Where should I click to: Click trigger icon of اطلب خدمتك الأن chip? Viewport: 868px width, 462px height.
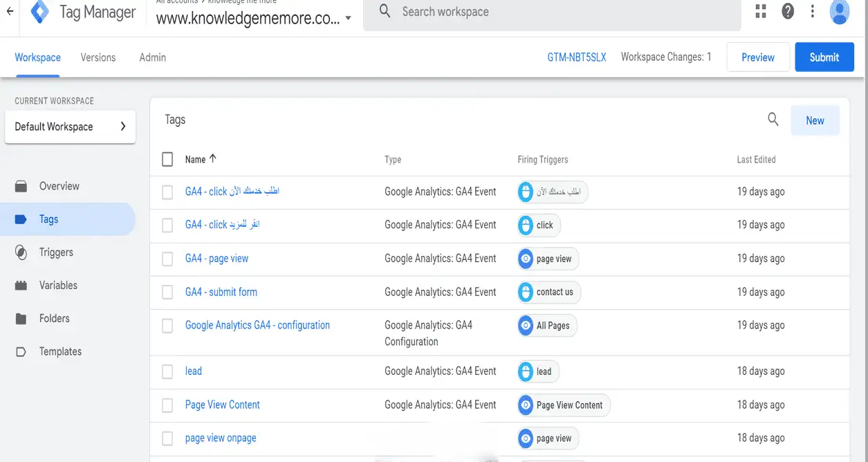point(526,192)
